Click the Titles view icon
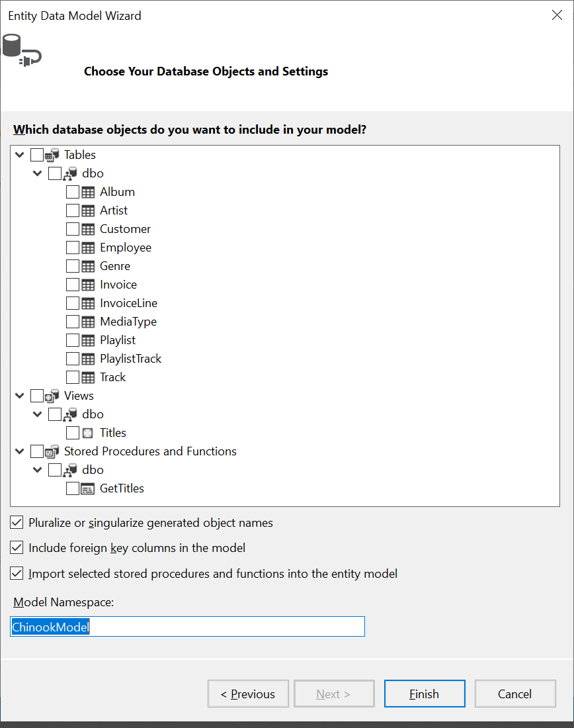 [x=86, y=433]
